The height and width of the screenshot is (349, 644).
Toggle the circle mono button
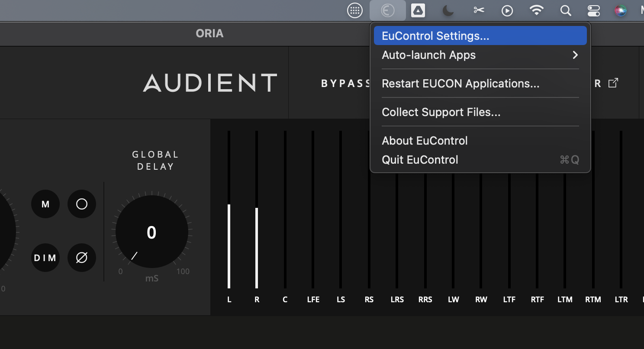pos(82,204)
